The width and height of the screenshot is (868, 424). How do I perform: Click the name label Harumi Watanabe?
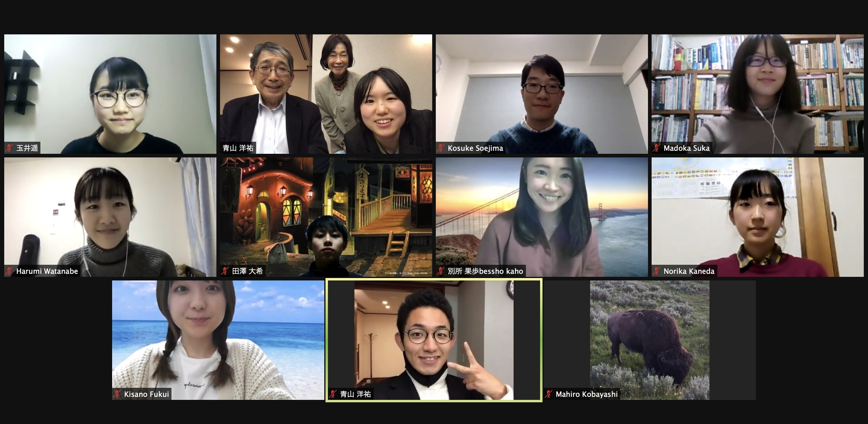pyautogui.click(x=47, y=271)
